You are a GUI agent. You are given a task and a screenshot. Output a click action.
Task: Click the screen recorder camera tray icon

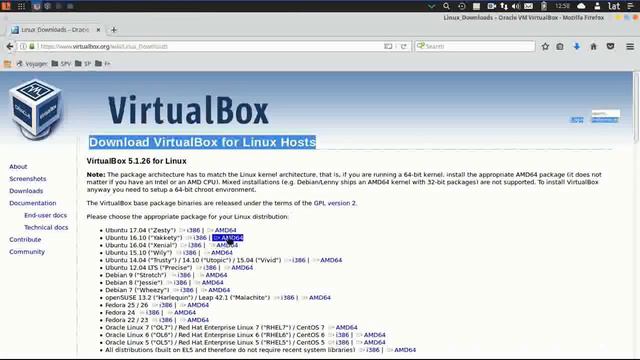coord(491,6)
